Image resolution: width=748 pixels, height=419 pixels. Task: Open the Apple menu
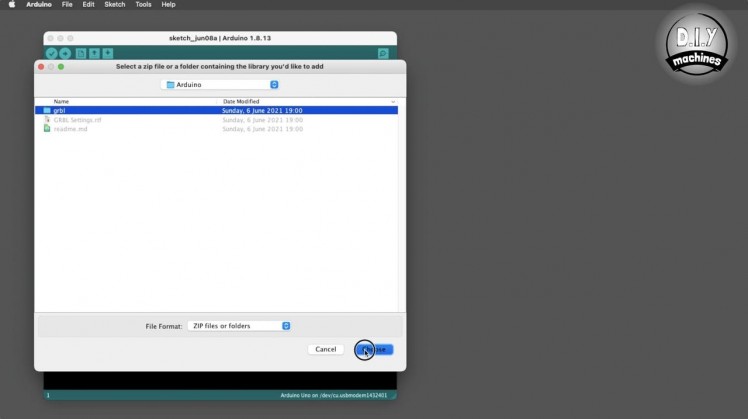pos(12,4)
